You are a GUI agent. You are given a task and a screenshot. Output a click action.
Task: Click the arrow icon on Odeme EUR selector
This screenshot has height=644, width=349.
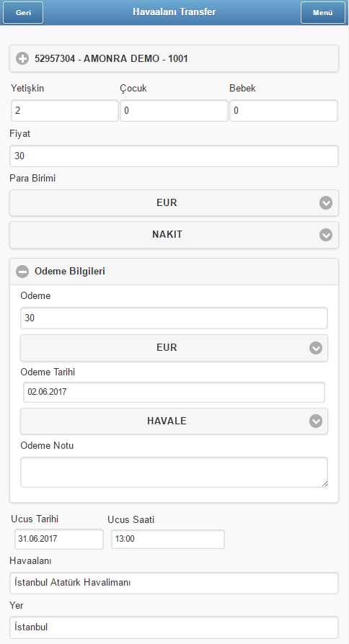point(316,348)
